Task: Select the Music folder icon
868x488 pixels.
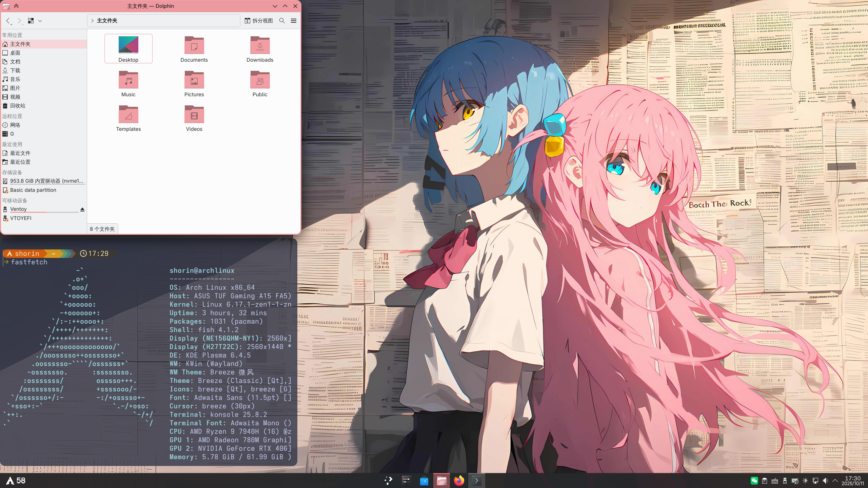Action: tap(129, 83)
